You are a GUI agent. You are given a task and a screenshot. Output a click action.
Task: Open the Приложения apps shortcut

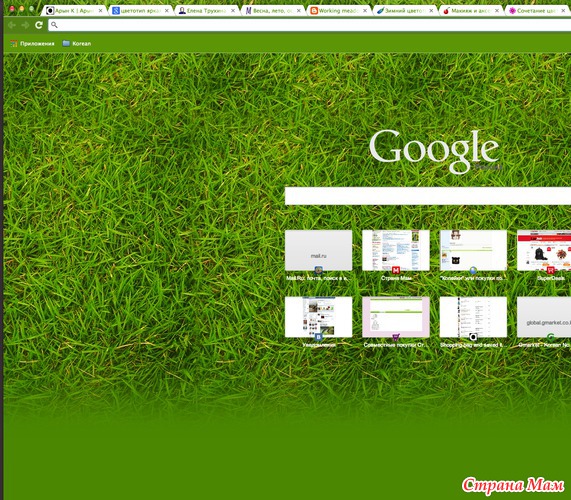click(32, 44)
